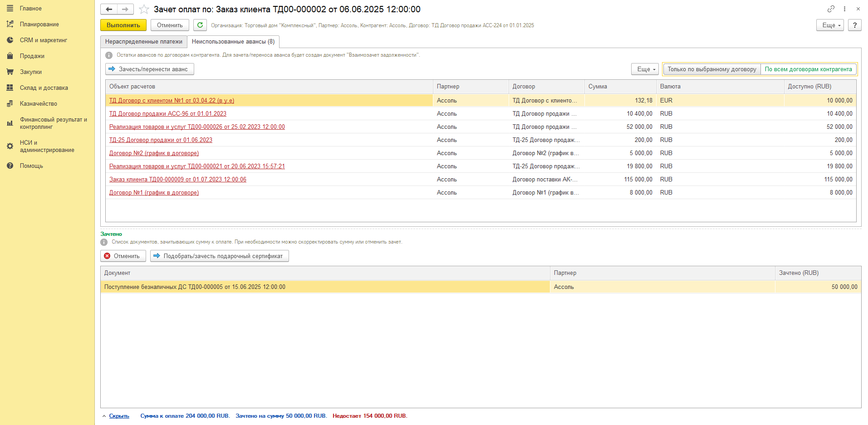Select По всем договорам контрагента filter
Screen dimensions: 868x425
(x=809, y=69)
